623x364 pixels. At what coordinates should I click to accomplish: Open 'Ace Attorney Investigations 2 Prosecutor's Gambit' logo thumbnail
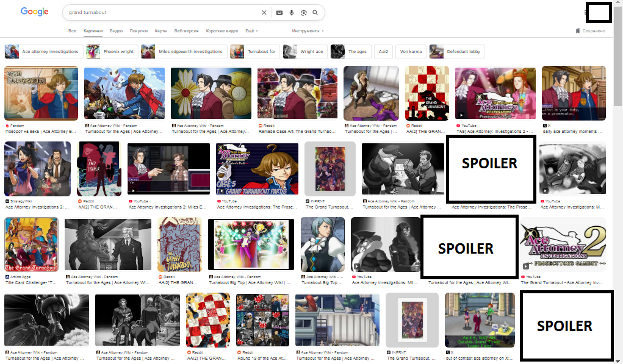pos(563,244)
